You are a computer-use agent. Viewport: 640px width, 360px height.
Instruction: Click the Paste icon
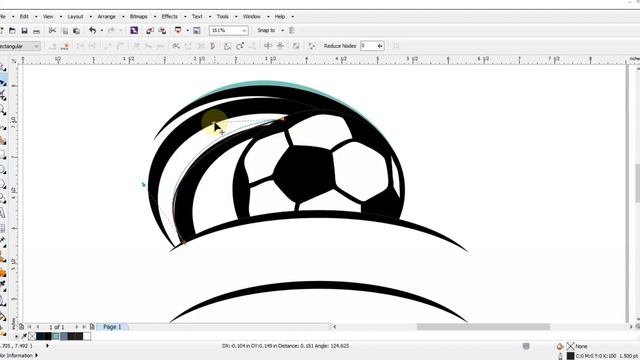(76, 31)
